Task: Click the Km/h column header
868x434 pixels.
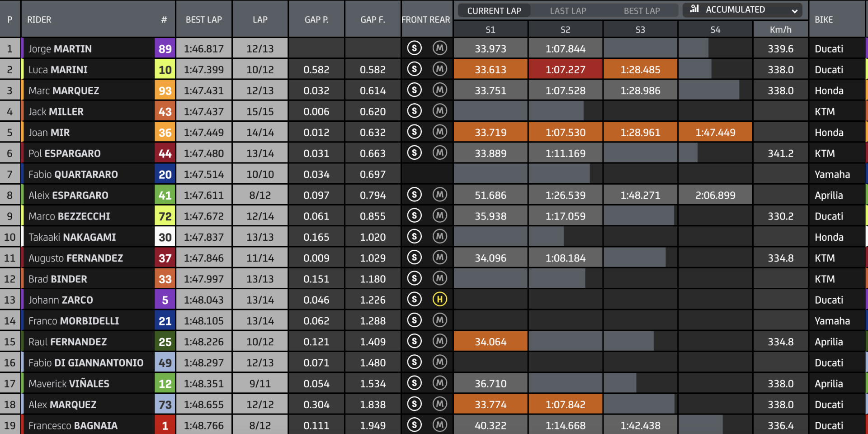Action: pos(780,30)
